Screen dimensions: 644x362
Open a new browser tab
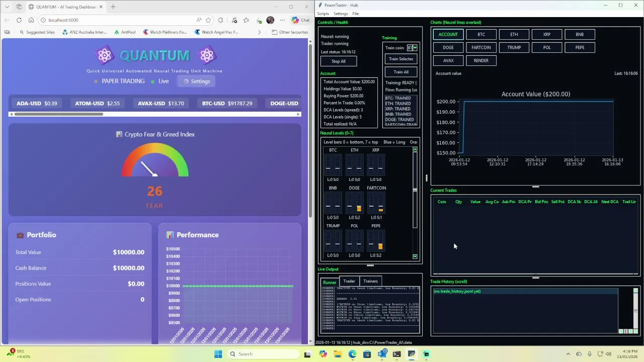113,7
